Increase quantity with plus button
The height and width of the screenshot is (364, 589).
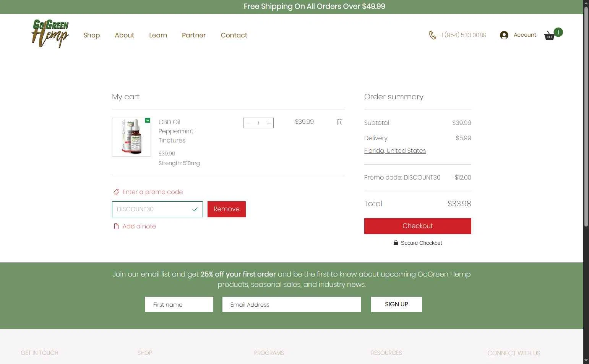pyautogui.click(x=269, y=123)
